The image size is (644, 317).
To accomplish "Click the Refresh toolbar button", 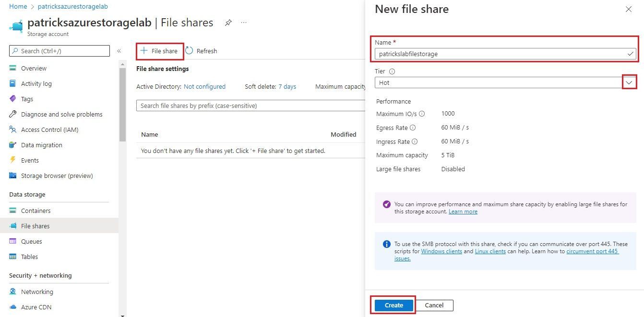I will [202, 51].
